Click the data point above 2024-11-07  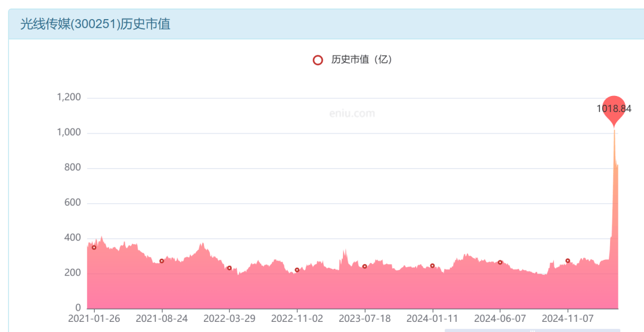click(x=568, y=260)
